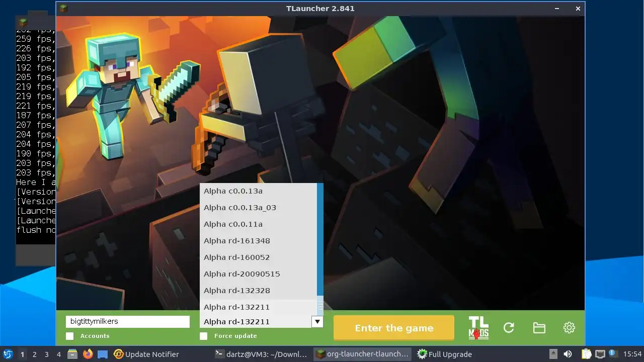
Task: Choose Alpha c0.0.11a from list
Action: coord(258,224)
